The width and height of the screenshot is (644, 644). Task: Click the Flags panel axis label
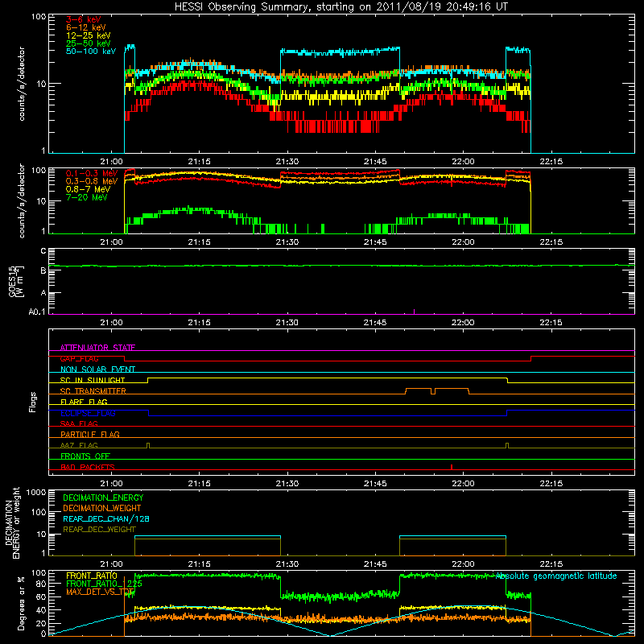tap(32, 402)
